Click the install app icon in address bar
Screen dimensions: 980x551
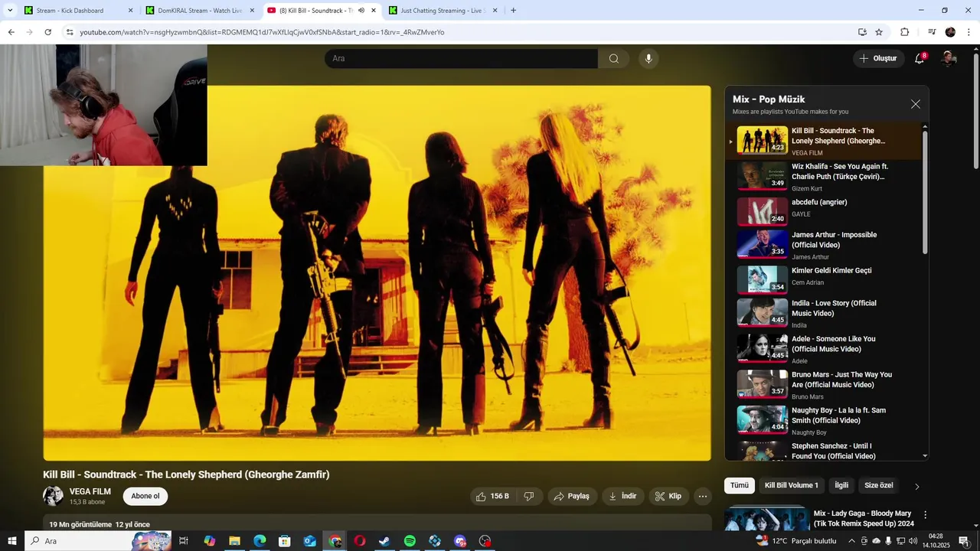tap(862, 32)
